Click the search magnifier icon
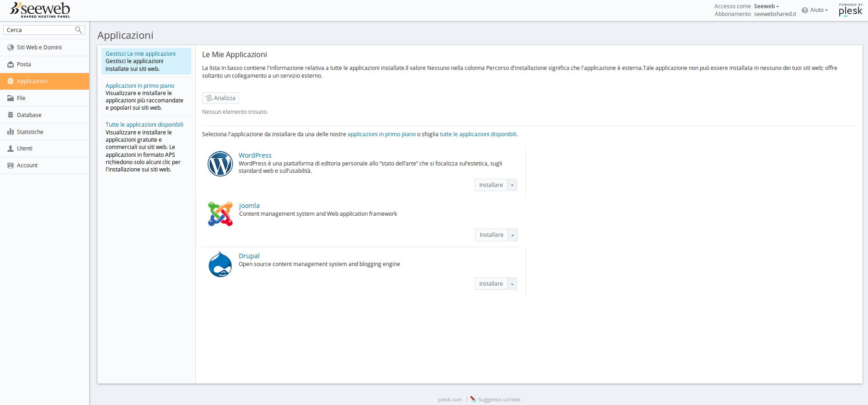Image resolution: width=868 pixels, height=405 pixels. [79, 30]
